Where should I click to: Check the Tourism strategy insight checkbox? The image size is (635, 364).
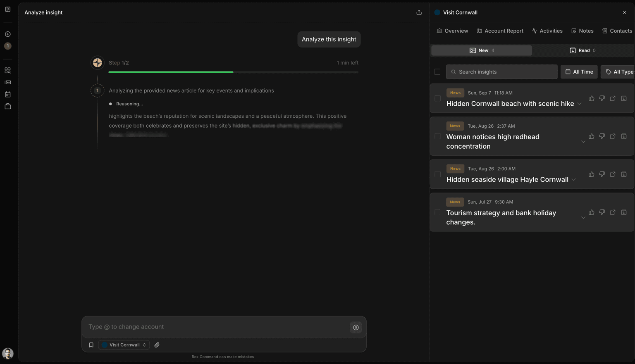(437, 212)
